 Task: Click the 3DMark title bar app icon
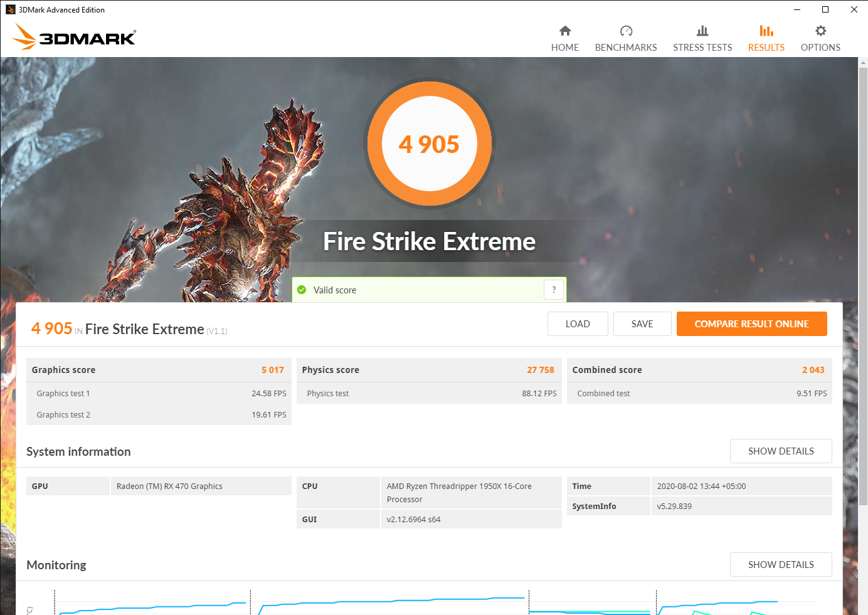tap(10, 9)
